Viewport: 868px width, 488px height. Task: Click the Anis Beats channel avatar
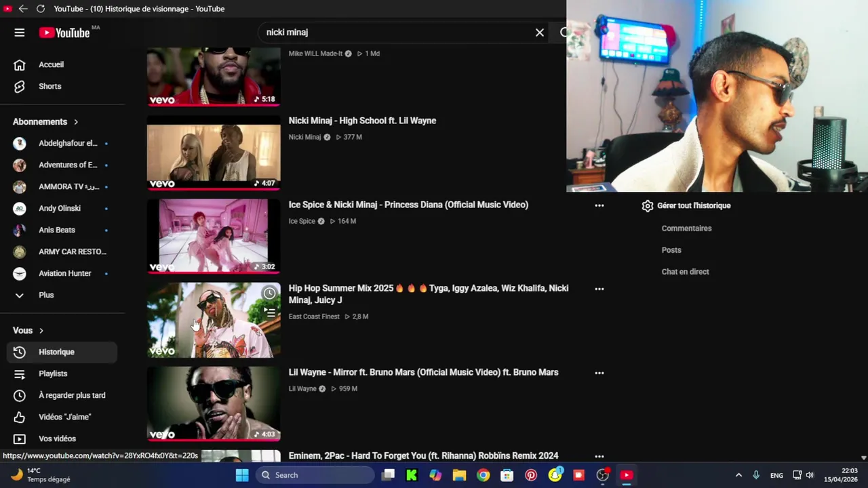[x=20, y=230]
